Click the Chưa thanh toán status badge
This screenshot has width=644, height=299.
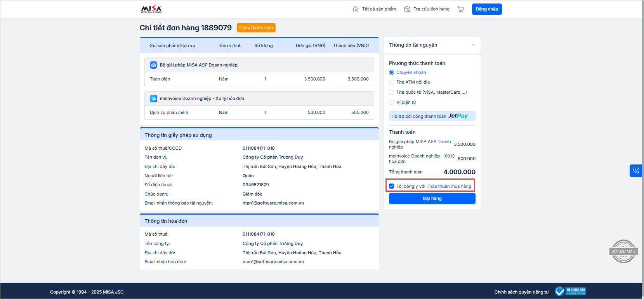tap(256, 28)
